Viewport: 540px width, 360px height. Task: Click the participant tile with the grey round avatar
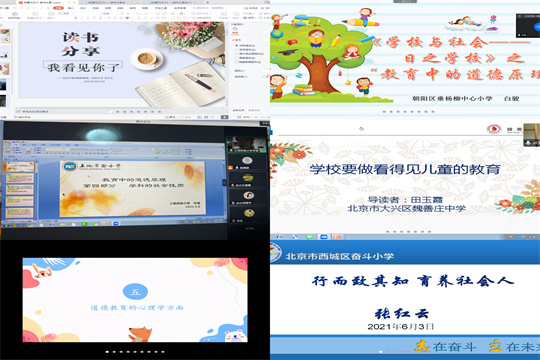(247, 162)
